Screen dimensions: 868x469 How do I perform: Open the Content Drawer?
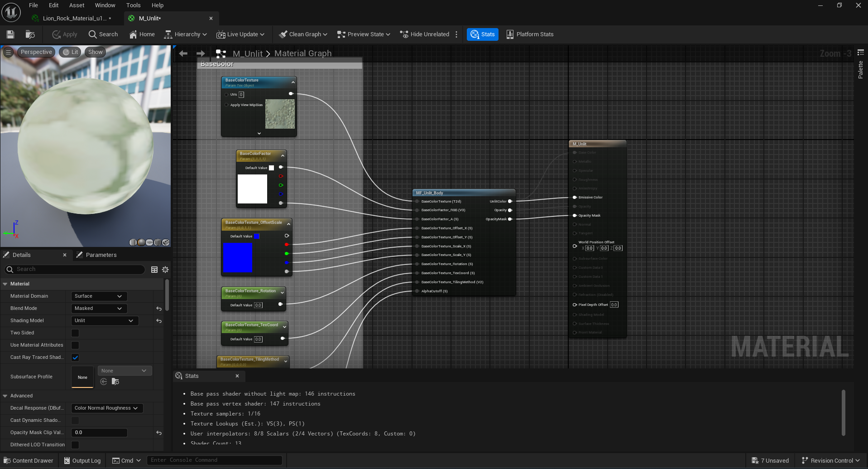coord(29,461)
